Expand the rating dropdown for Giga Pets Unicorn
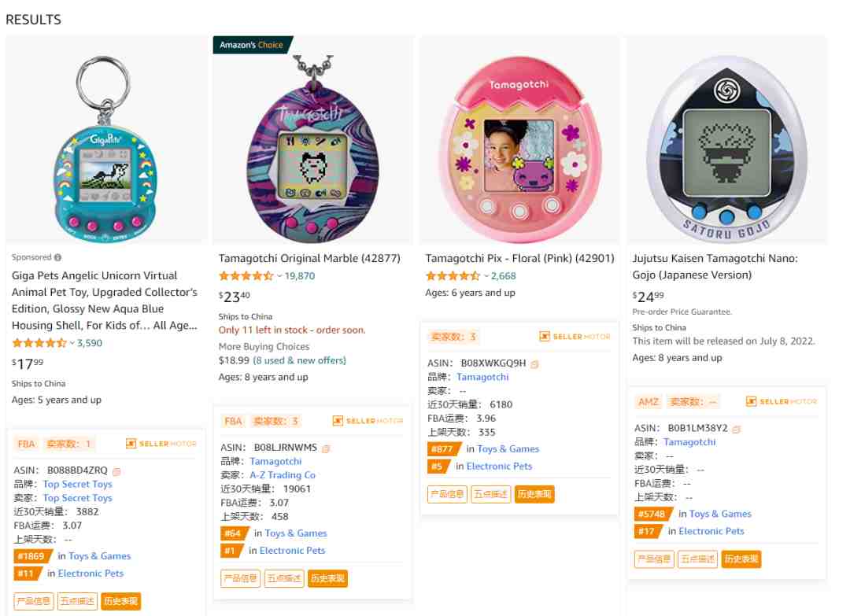This screenshot has width=850, height=616. click(72, 343)
